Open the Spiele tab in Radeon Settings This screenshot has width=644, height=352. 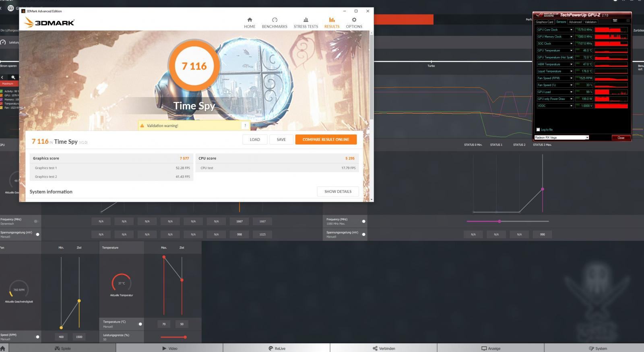pyautogui.click(x=62, y=348)
